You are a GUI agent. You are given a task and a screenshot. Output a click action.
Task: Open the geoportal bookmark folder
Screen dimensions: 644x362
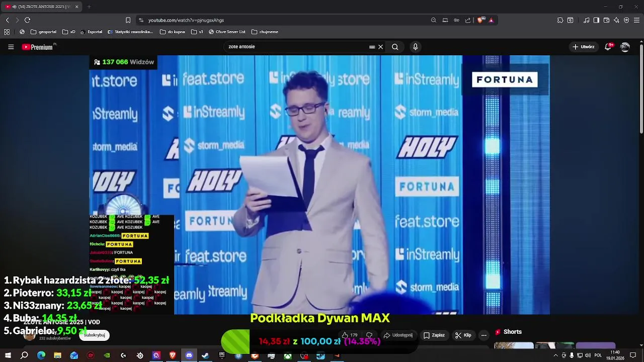click(x=43, y=32)
